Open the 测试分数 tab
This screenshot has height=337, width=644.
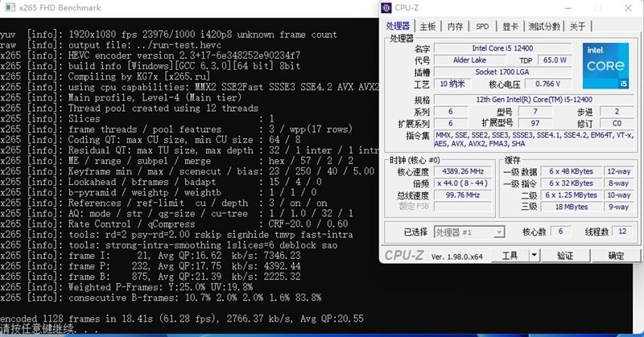pos(544,27)
